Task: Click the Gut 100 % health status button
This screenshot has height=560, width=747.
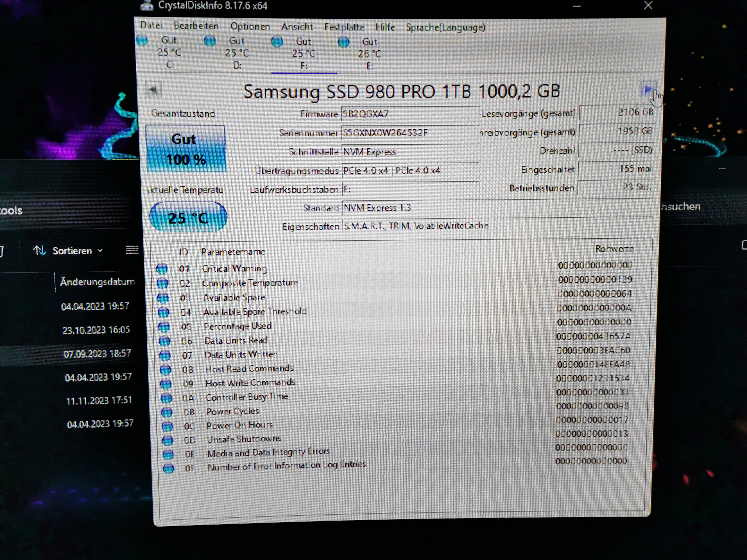Action: [x=185, y=149]
